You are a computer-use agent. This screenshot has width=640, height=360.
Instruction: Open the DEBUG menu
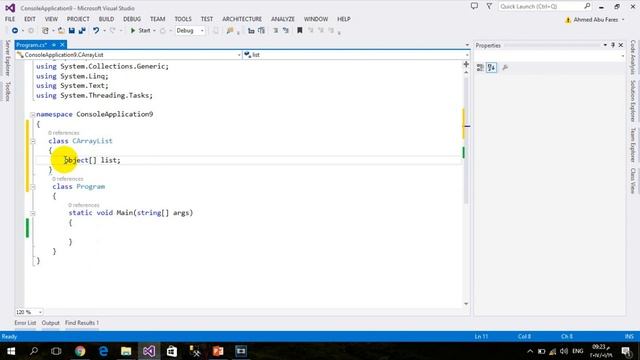(x=132, y=19)
